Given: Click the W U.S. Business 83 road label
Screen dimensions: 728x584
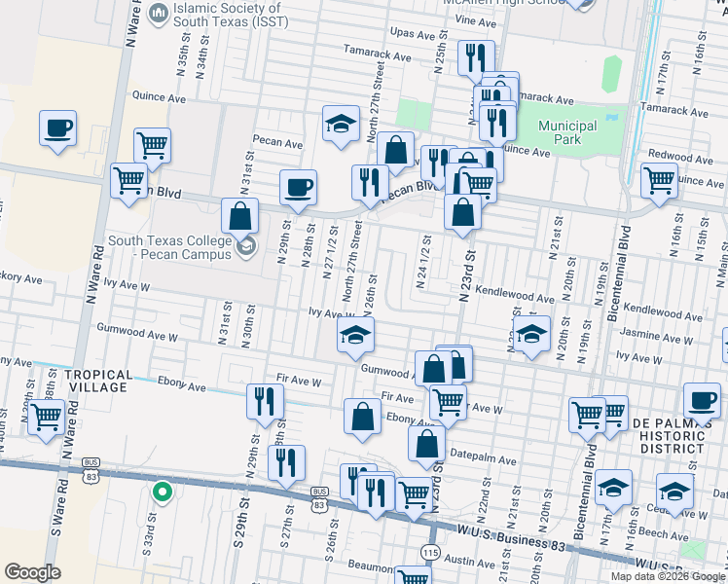Looking at the screenshot, I should (511, 537).
